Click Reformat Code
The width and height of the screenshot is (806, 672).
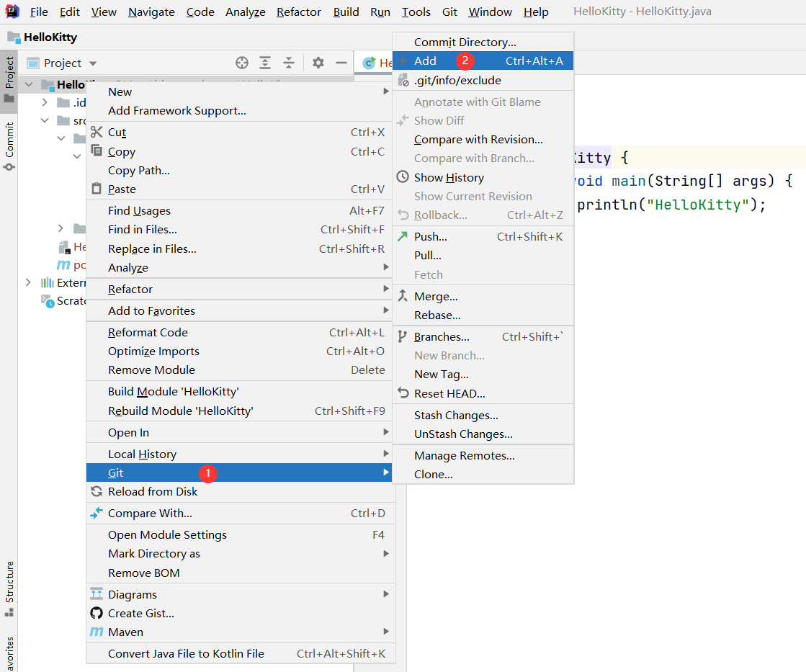click(x=241, y=333)
